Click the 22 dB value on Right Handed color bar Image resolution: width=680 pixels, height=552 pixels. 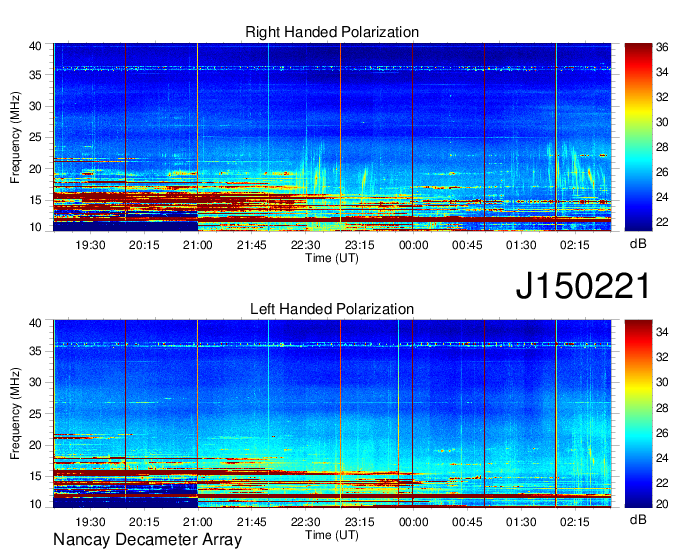click(x=662, y=222)
